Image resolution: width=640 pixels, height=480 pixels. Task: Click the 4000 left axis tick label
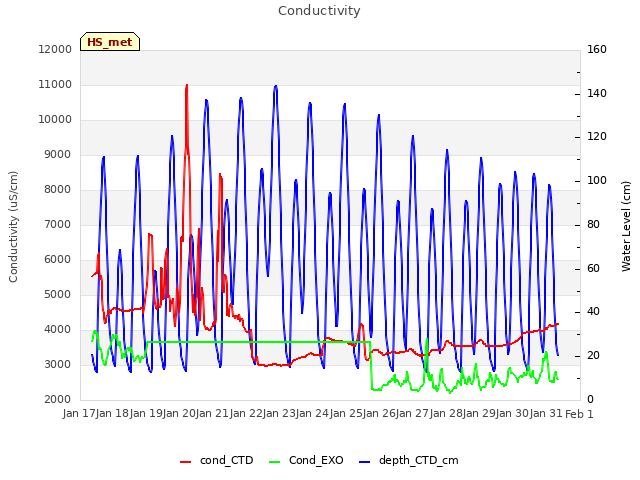[58, 330]
